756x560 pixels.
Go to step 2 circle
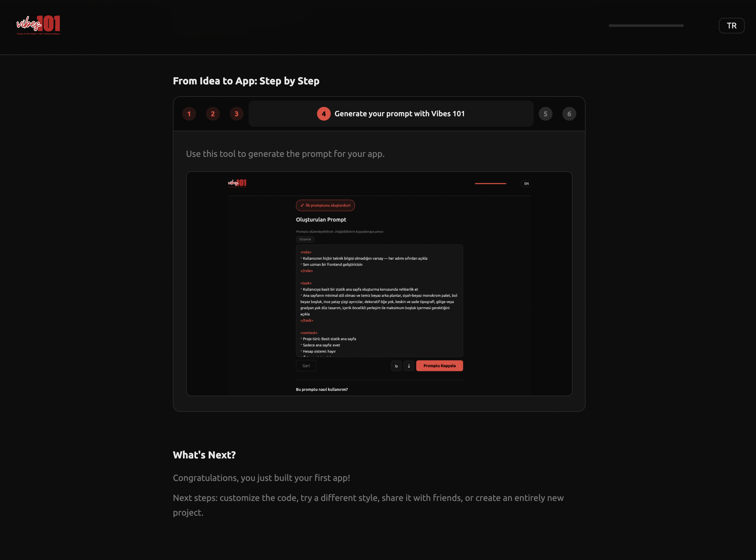pos(213,114)
